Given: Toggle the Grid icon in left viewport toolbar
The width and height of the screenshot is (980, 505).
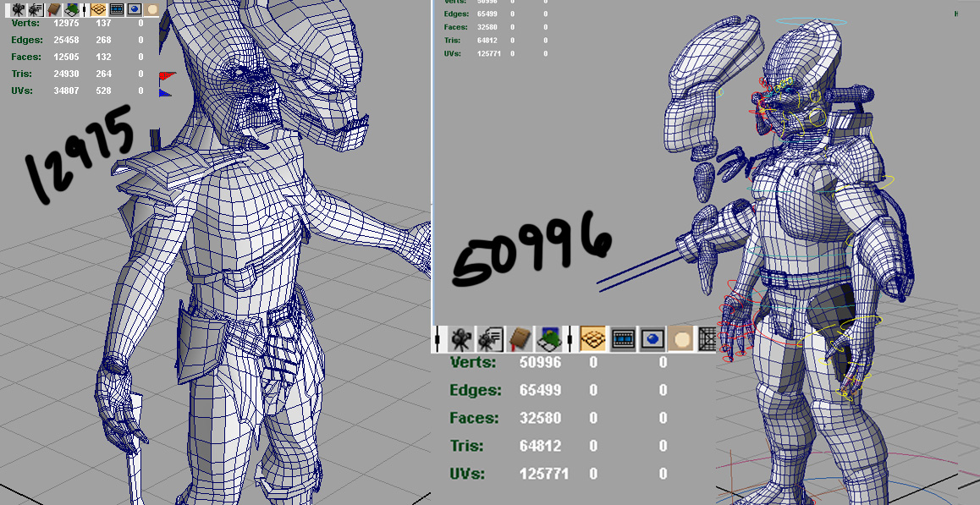Looking at the screenshot, I should (98, 9).
